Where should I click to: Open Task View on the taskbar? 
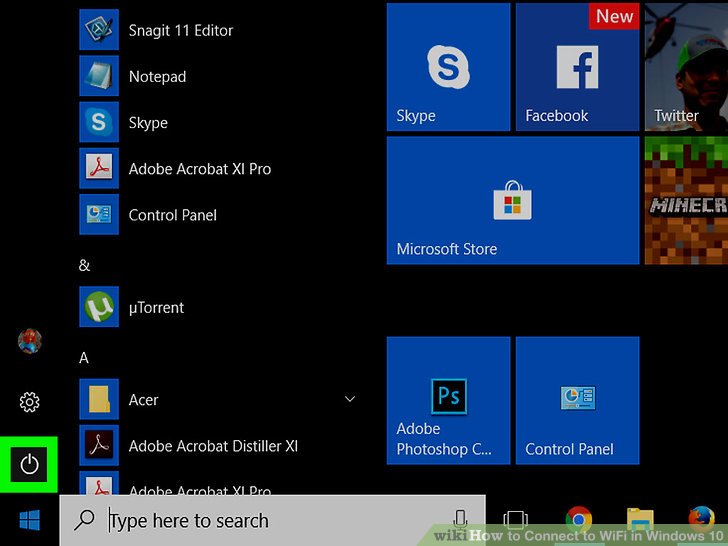click(x=515, y=520)
